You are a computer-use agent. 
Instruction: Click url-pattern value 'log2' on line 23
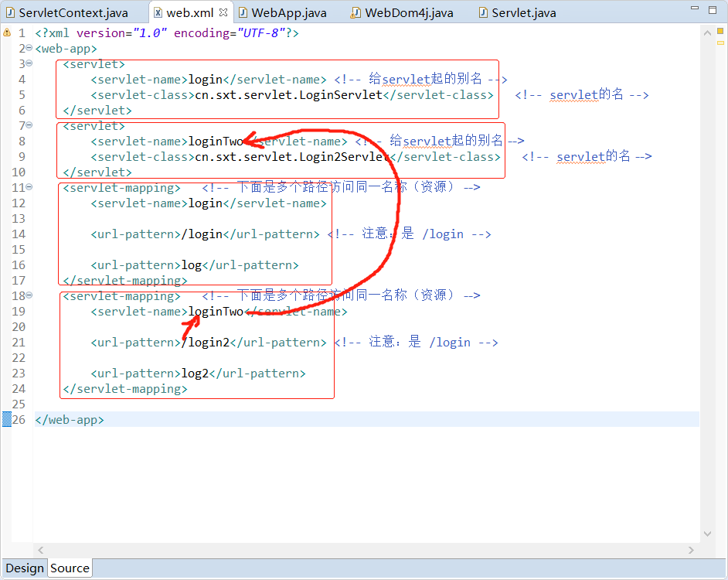[x=195, y=374]
